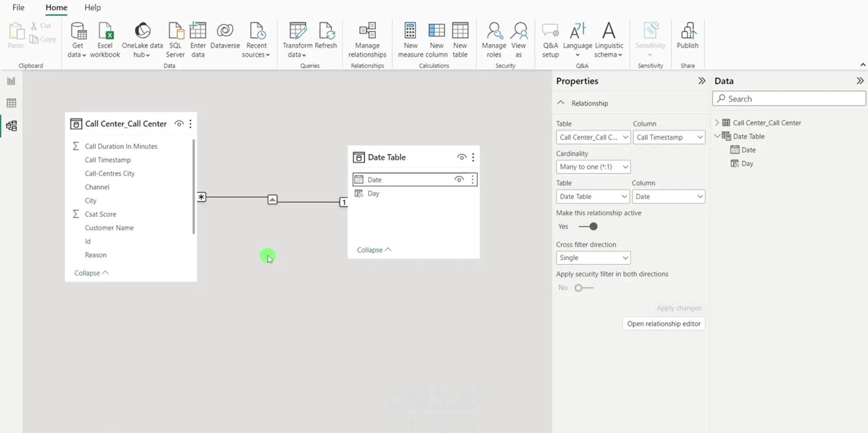Open Date Table card options menu
The width and height of the screenshot is (868, 433).
[x=473, y=157]
